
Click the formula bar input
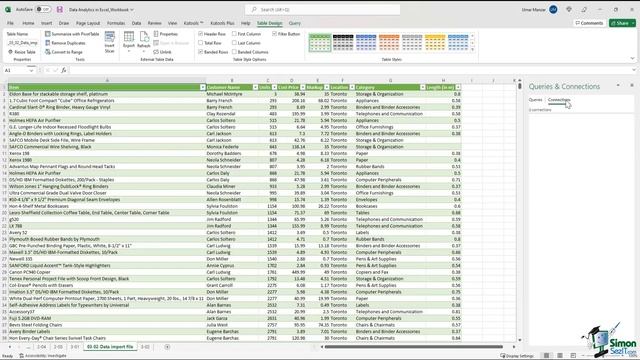point(350,70)
